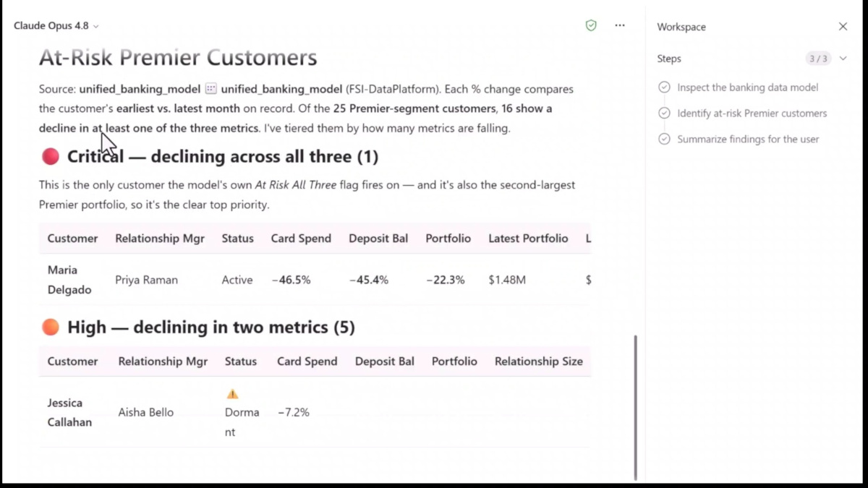Click the unified_banking_model table icon
868x488 pixels.
tap(210, 90)
